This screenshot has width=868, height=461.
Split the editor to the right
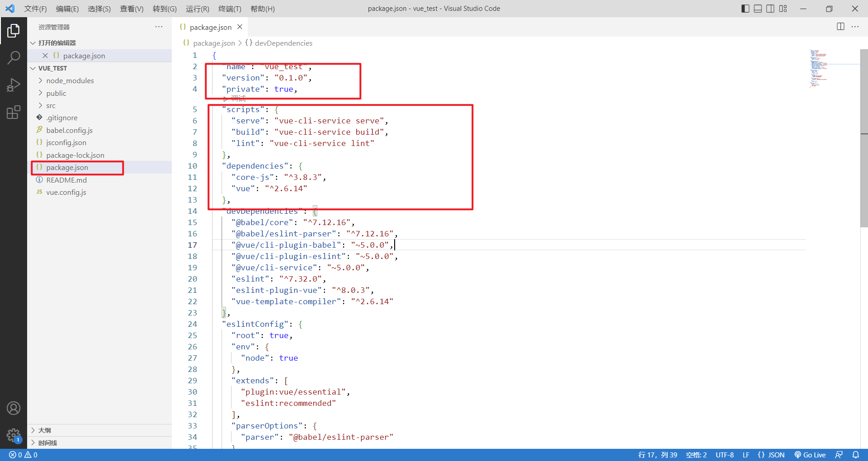840,27
